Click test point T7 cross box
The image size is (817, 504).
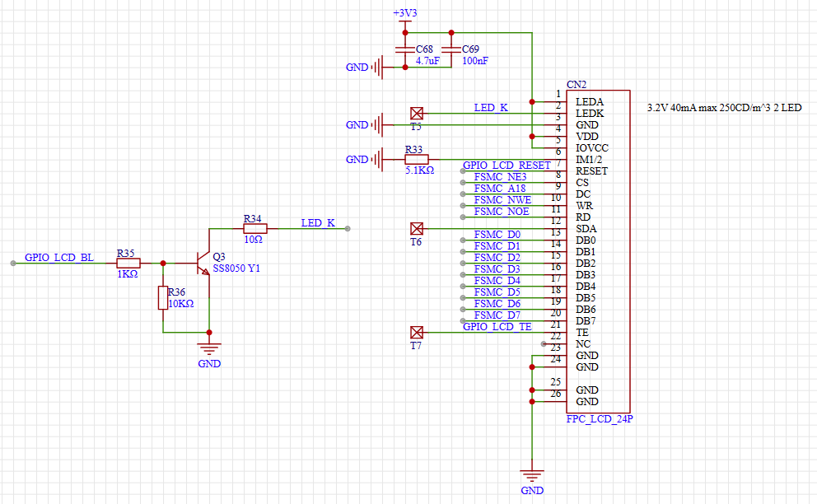tap(416, 332)
